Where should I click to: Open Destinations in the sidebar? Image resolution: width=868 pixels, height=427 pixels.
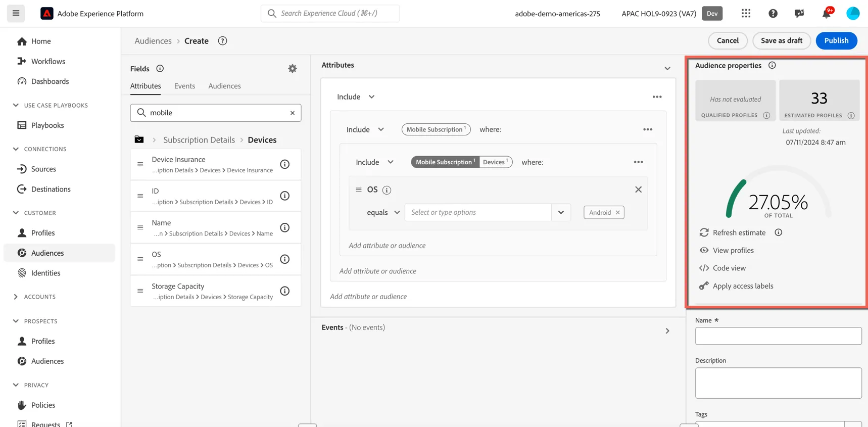point(51,189)
